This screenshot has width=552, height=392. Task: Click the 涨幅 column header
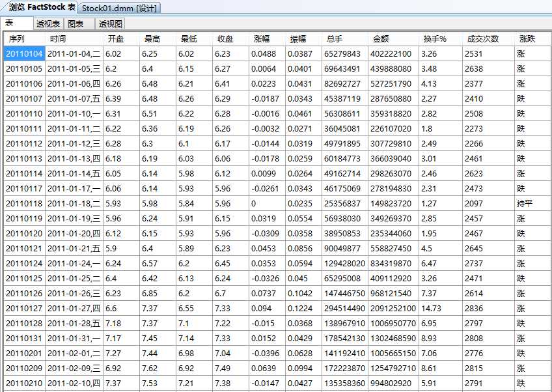click(267, 38)
